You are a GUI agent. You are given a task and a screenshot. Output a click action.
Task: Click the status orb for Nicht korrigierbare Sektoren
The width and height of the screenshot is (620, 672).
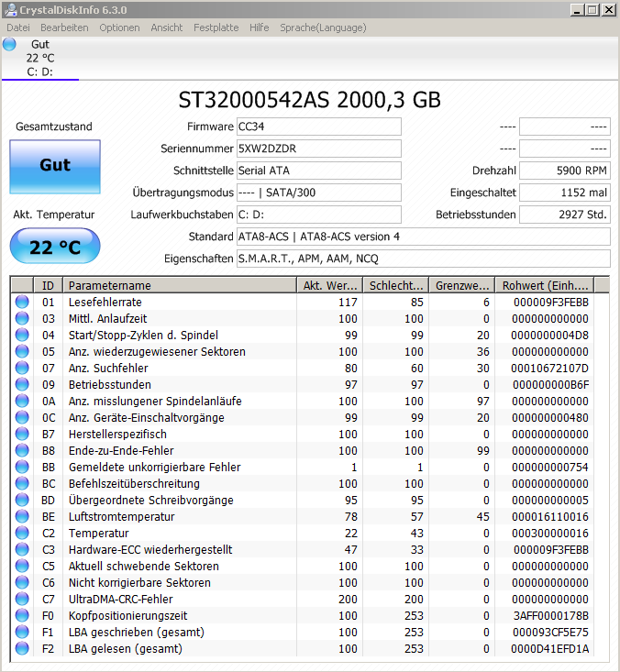pos(22,582)
